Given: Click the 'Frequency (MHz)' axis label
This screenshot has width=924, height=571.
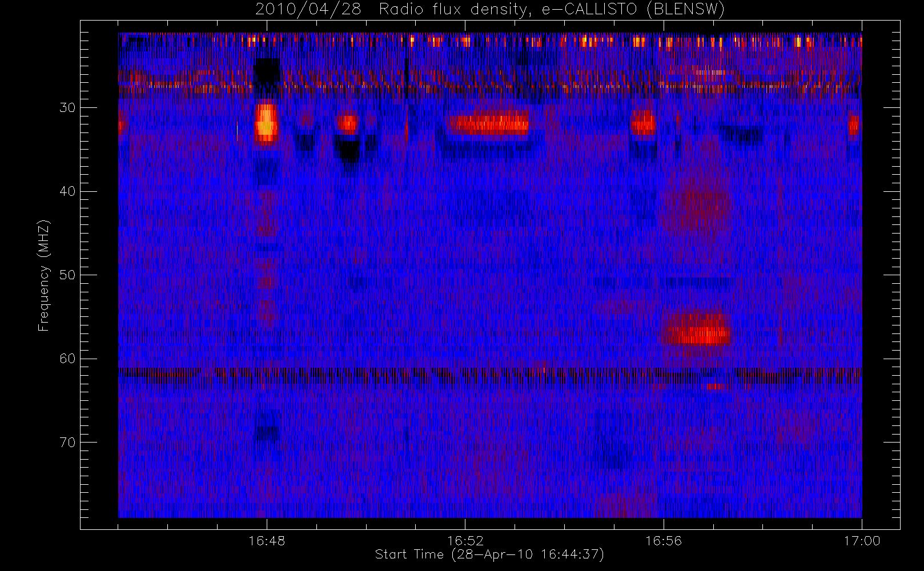Looking at the screenshot, I should 44,275.
